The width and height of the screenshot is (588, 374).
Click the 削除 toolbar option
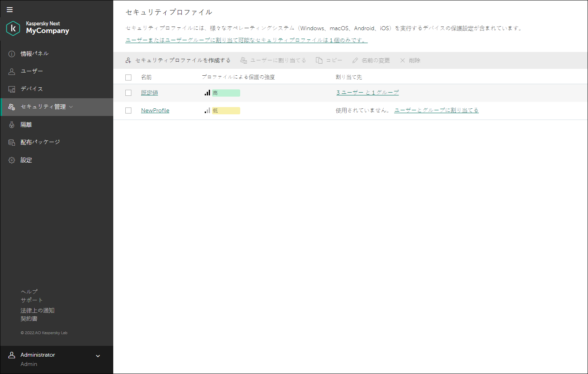click(x=410, y=60)
